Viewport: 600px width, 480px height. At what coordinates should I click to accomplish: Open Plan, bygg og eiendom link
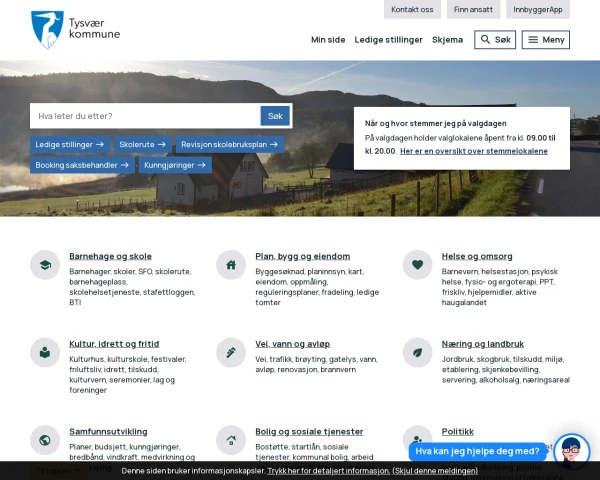click(x=303, y=256)
